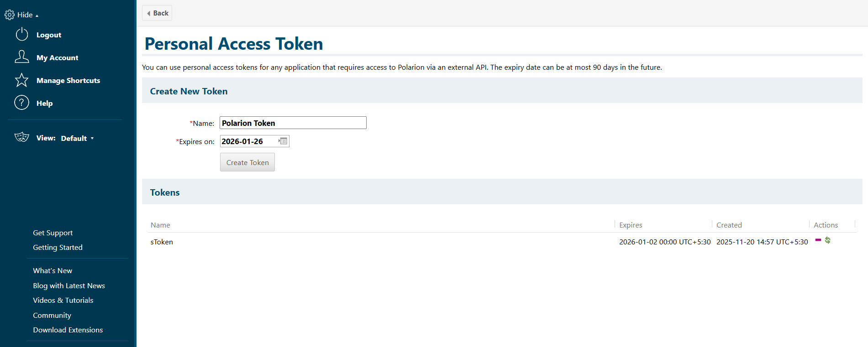This screenshot has width=868, height=347.
Task: Click the View masks icon
Action: pos(22,137)
